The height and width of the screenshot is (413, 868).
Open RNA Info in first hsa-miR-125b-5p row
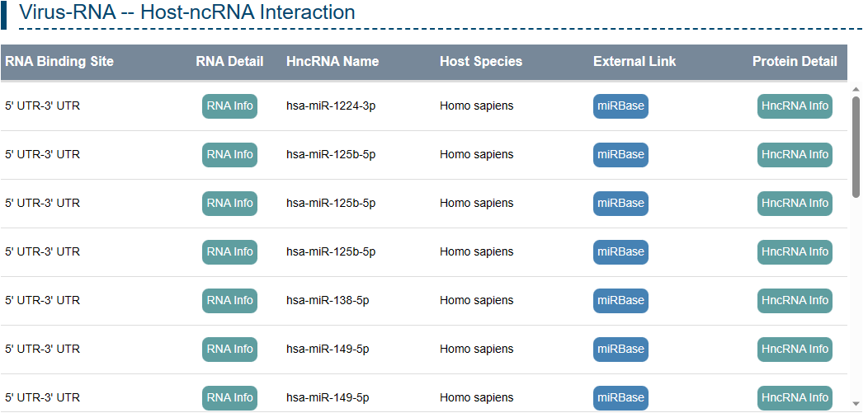(229, 155)
